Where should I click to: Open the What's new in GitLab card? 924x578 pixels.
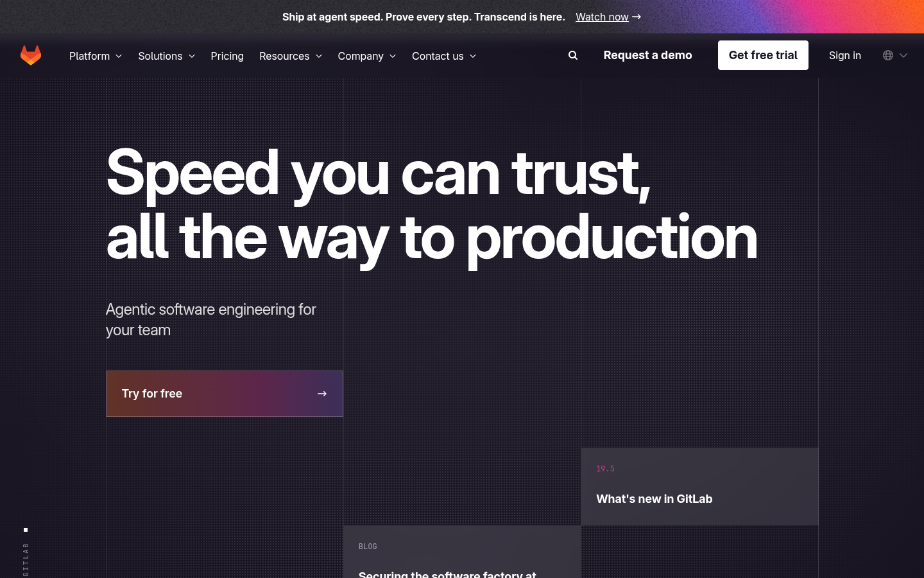(x=699, y=486)
